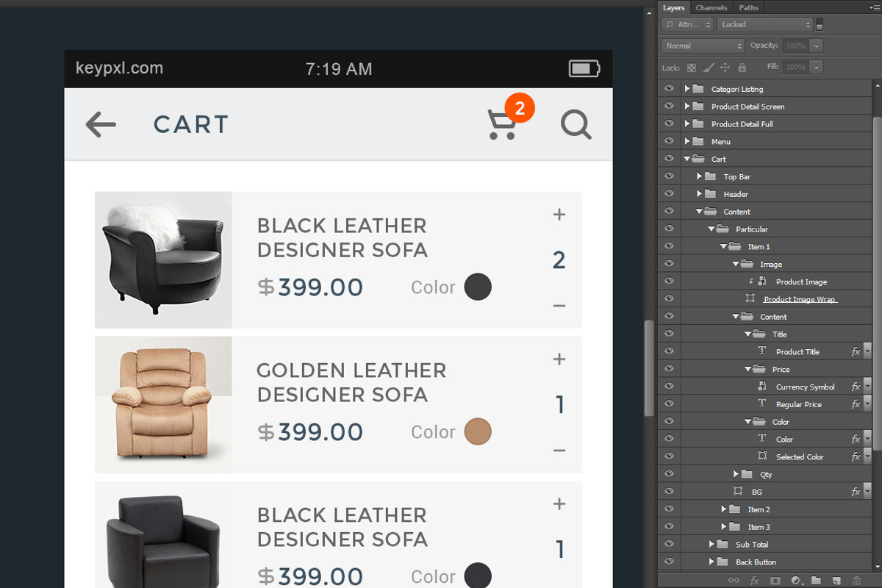Expand fx effects on BG layer
882x588 pixels.
(x=867, y=492)
